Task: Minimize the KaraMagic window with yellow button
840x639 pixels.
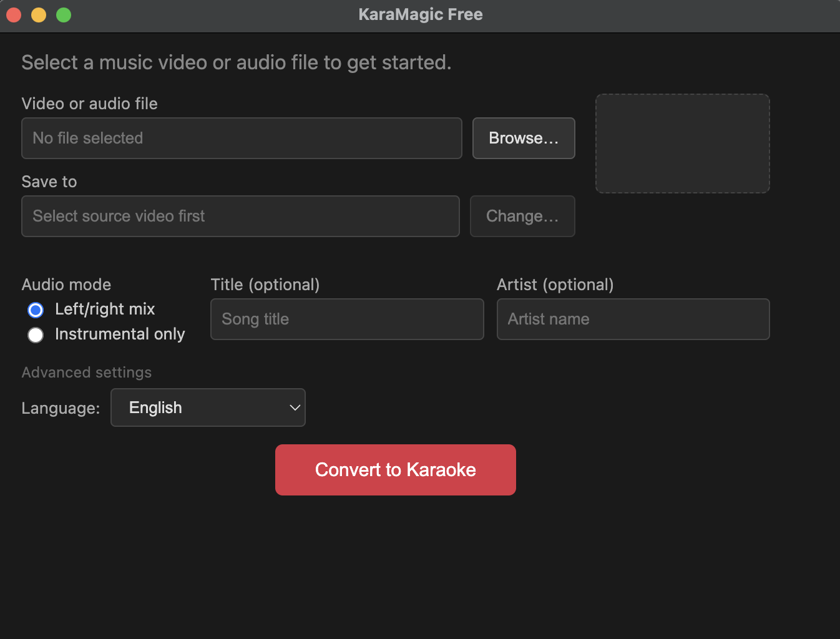Action: click(39, 14)
